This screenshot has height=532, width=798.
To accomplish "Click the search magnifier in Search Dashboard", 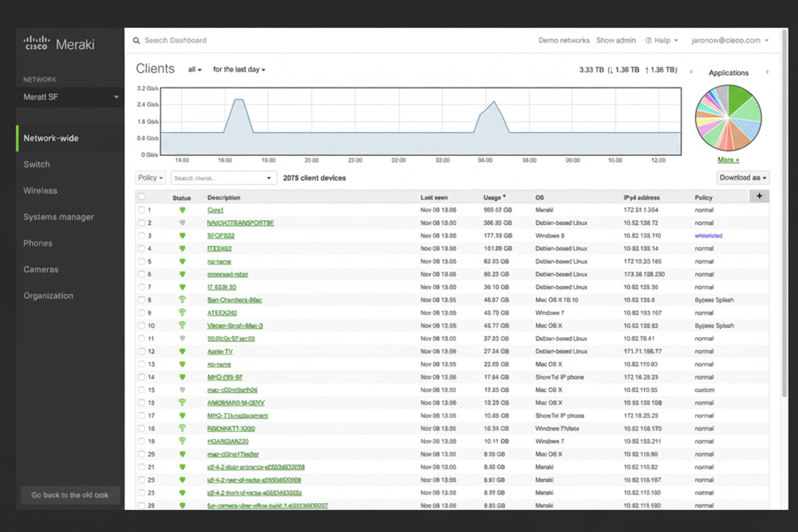I will point(136,40).
